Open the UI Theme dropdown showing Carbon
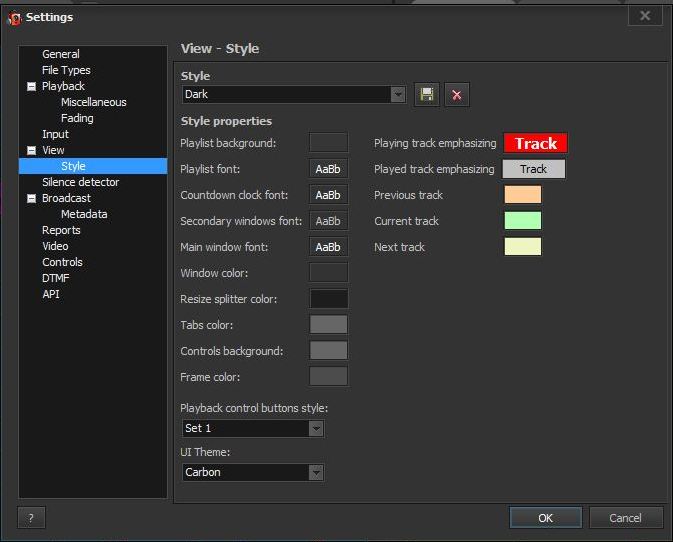The width and height of the screenshot is (673, 542). [253, 472]
